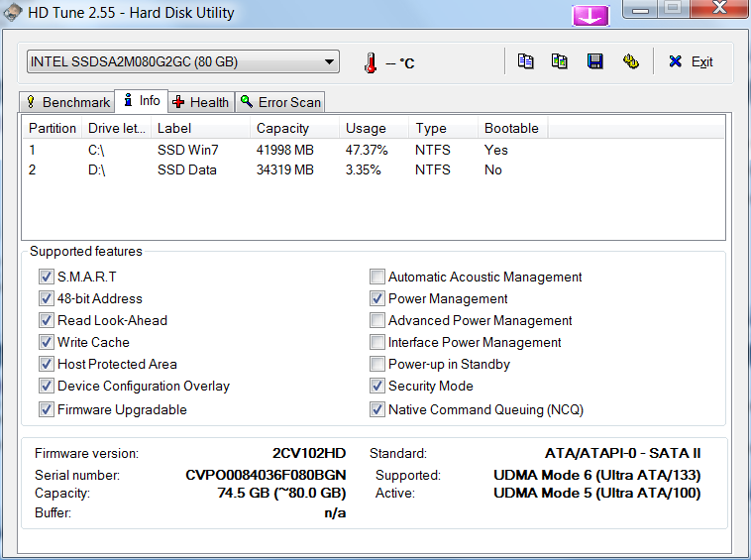The height and width of the screenshot is (560, 751).
Task: Click the Usage column header
Action: point(375,128)
